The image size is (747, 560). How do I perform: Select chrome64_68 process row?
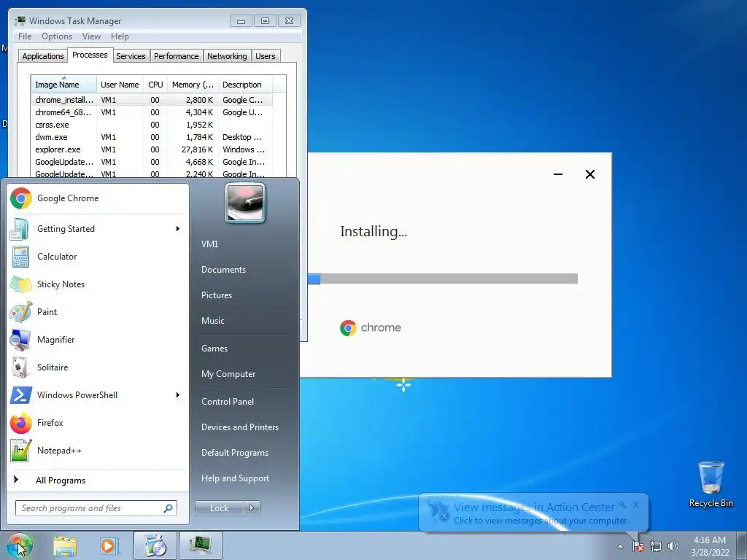point(152,112)
